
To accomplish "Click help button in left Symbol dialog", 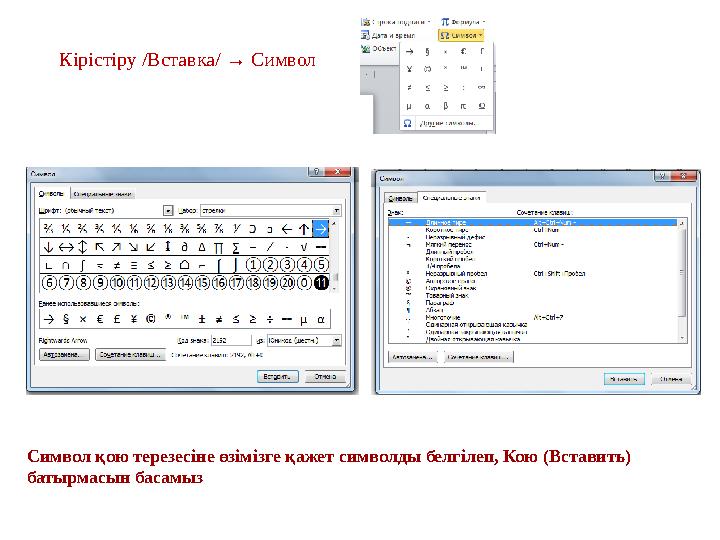I will point(316,172).
